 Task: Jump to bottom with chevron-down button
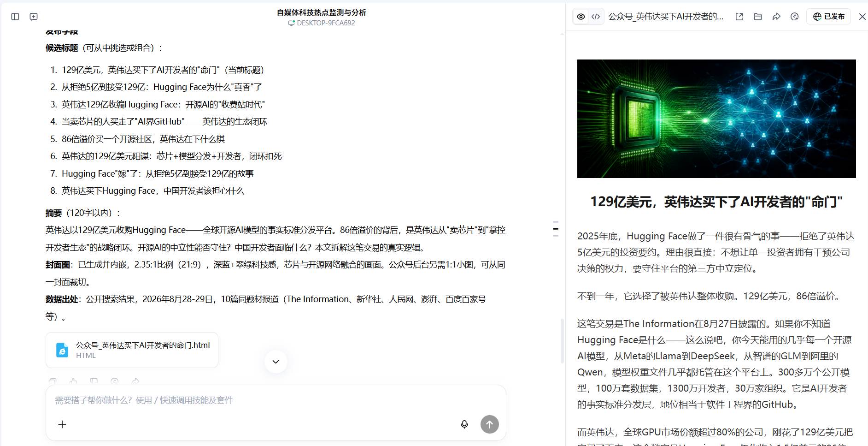click(276, 362)
